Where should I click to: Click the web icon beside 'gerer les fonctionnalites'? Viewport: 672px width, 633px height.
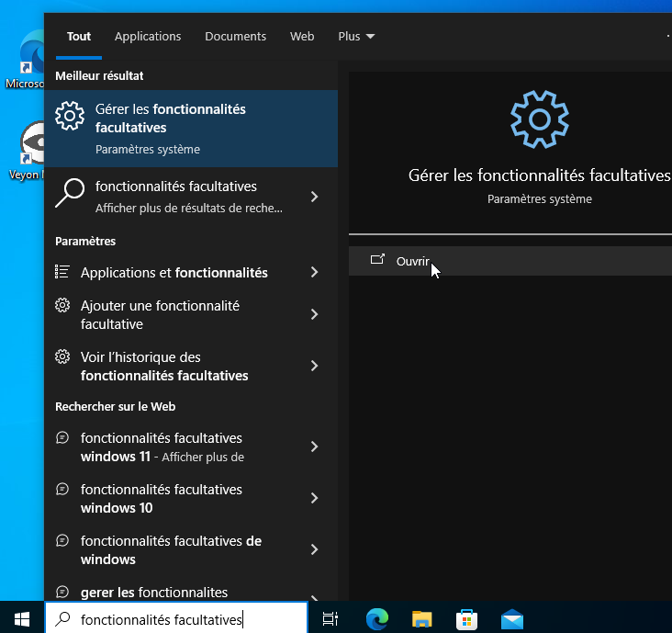tap(62, 592)
